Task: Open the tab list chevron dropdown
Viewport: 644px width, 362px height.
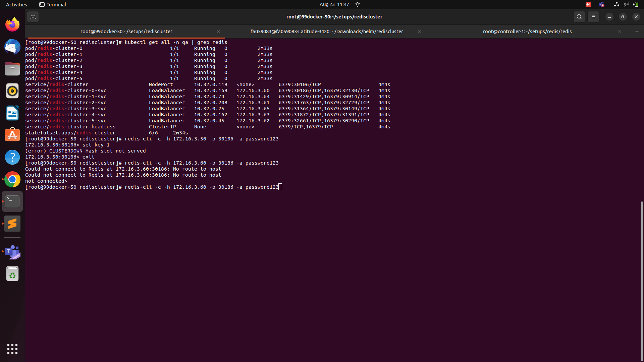Action: [x=637, y=31]
